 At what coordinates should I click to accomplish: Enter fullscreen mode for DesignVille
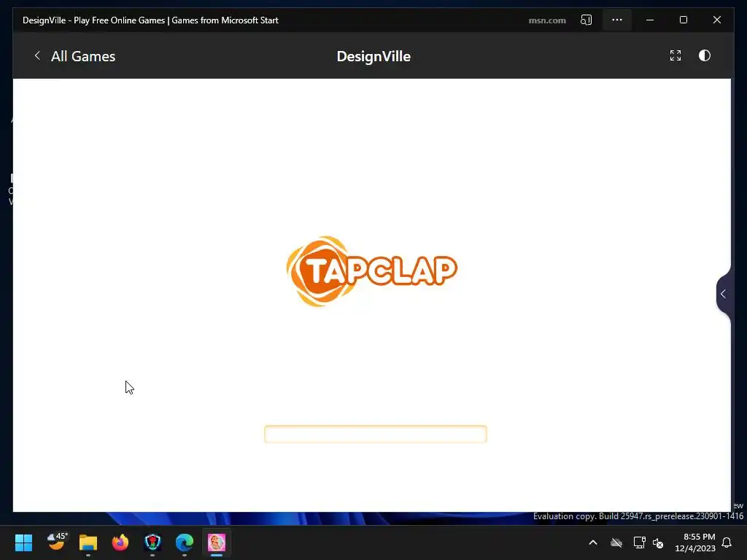coord(675,55)
